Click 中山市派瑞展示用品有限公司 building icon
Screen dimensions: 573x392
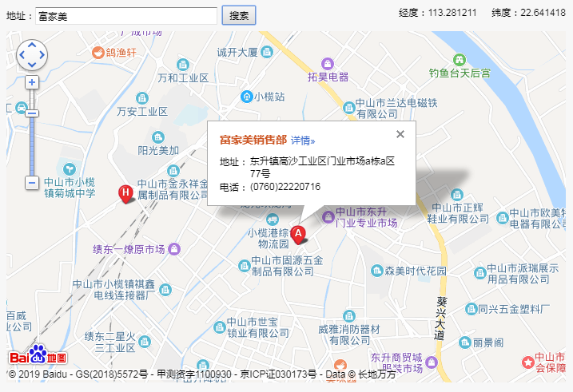(x=479, y=273)
